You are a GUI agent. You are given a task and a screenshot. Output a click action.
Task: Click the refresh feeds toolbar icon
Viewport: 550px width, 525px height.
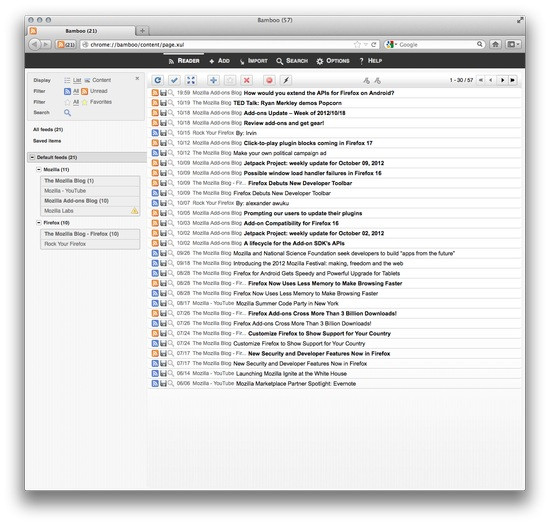click(158, 80)
